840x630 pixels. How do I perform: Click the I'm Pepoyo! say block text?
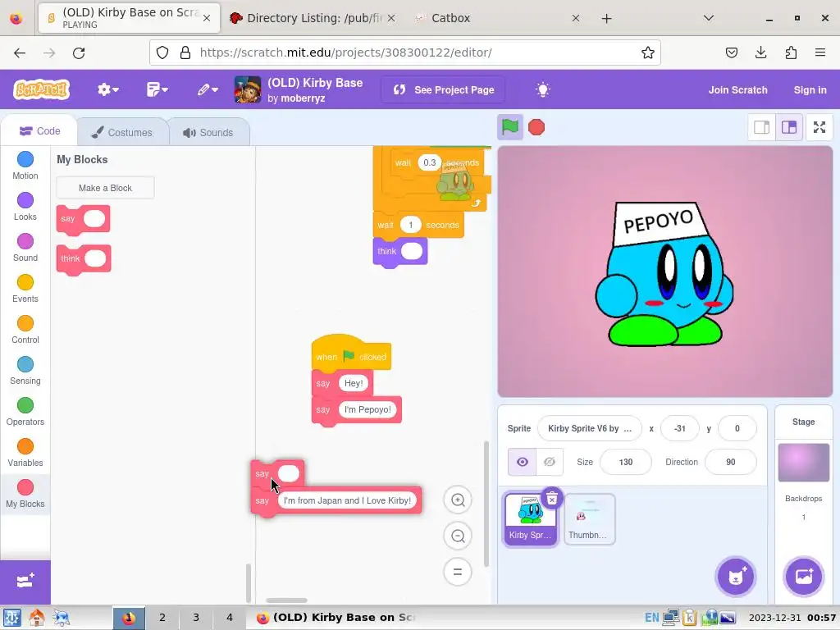point(367,410)
